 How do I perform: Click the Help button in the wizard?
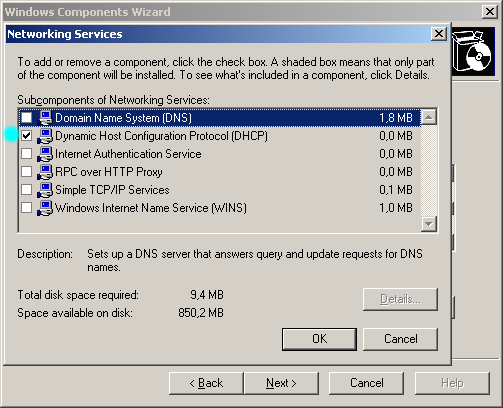pyautogui.click(x=452, y=383)
